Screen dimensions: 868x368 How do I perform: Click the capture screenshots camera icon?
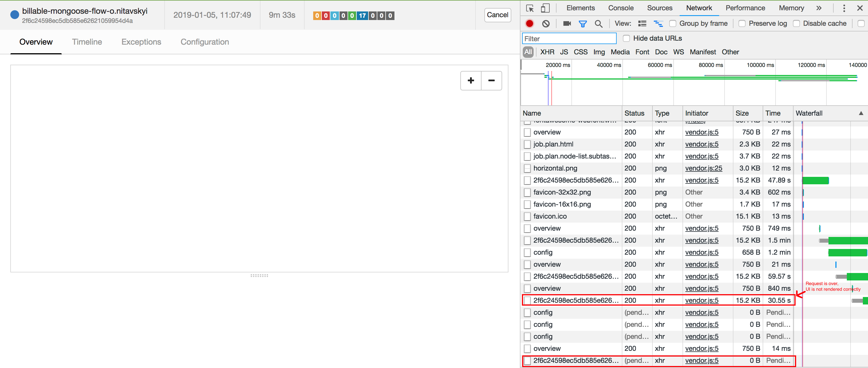[567, 23]
